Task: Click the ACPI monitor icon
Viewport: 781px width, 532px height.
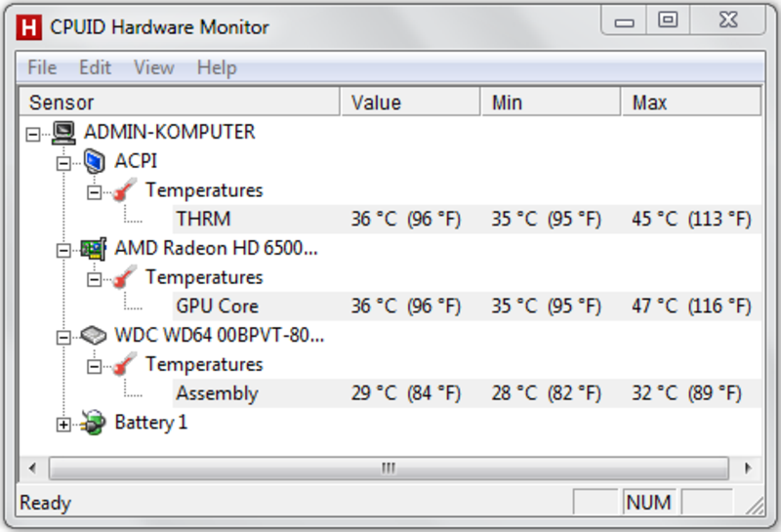Action: pyautogui.click(x=94, y=161)
